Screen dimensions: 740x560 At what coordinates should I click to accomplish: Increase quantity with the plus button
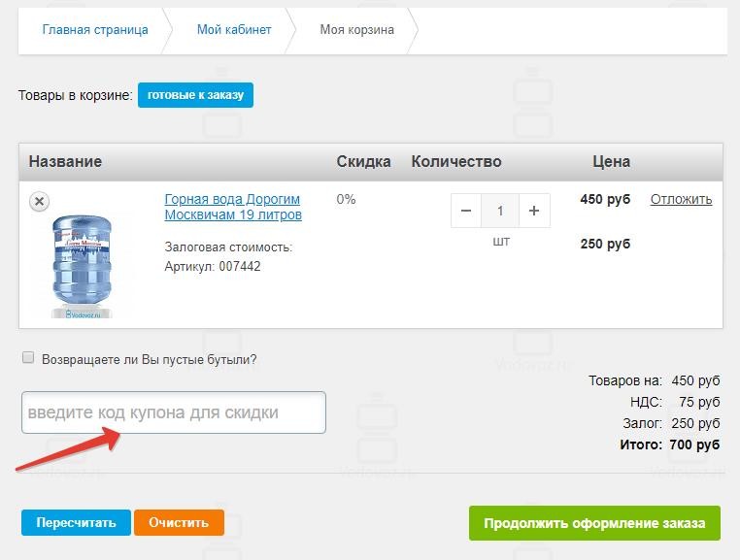click(533, 211)
